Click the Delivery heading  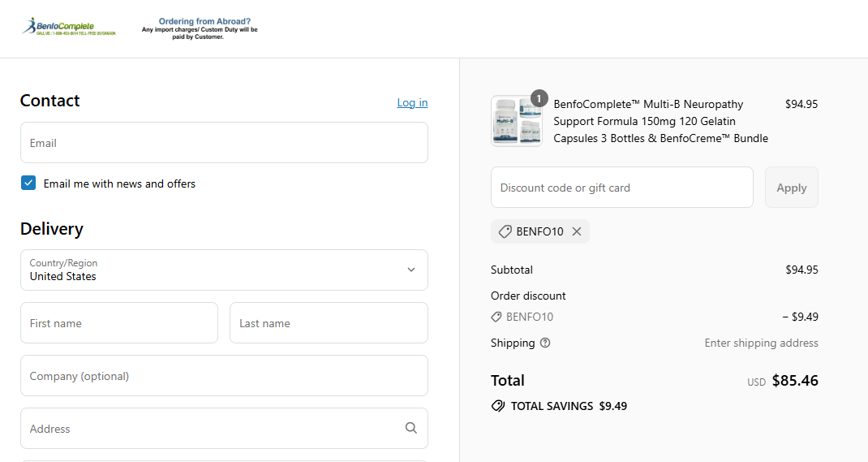52,229
